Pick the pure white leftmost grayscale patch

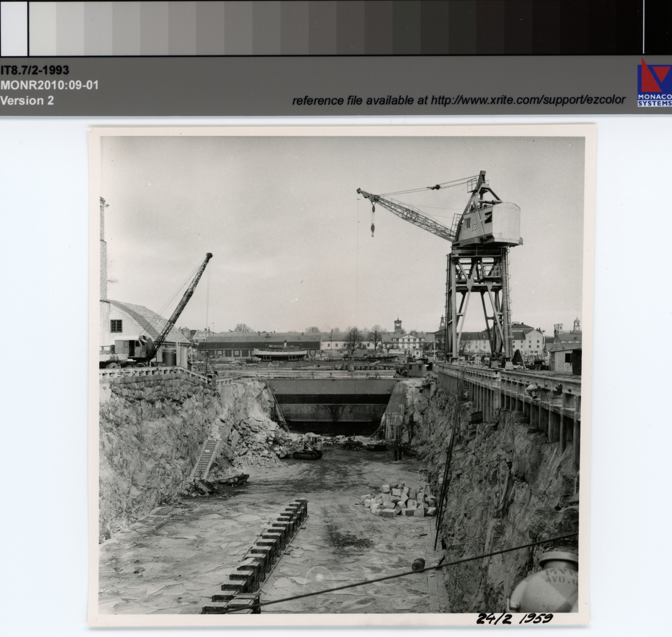[x=14, y=27]
